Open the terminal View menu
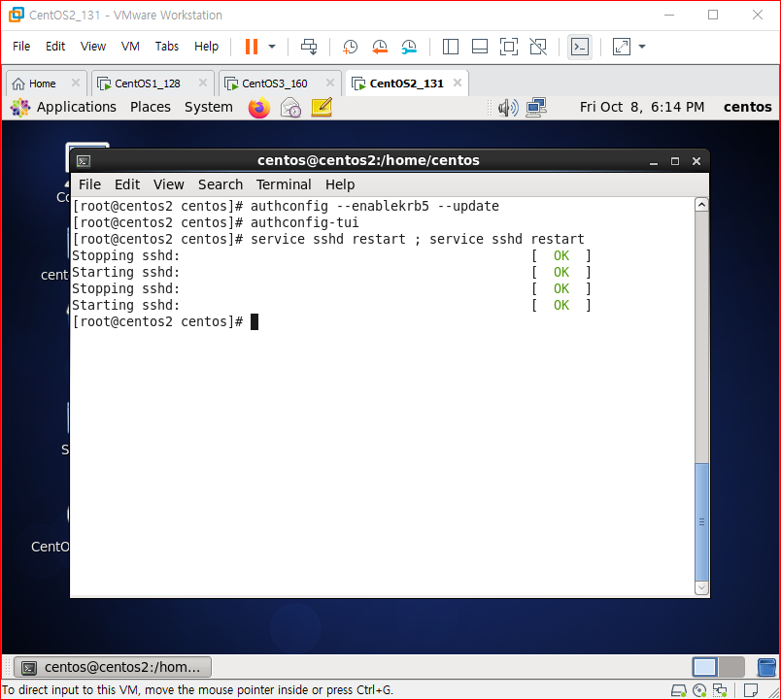This screenshot has height=700, width=781. 169,184
